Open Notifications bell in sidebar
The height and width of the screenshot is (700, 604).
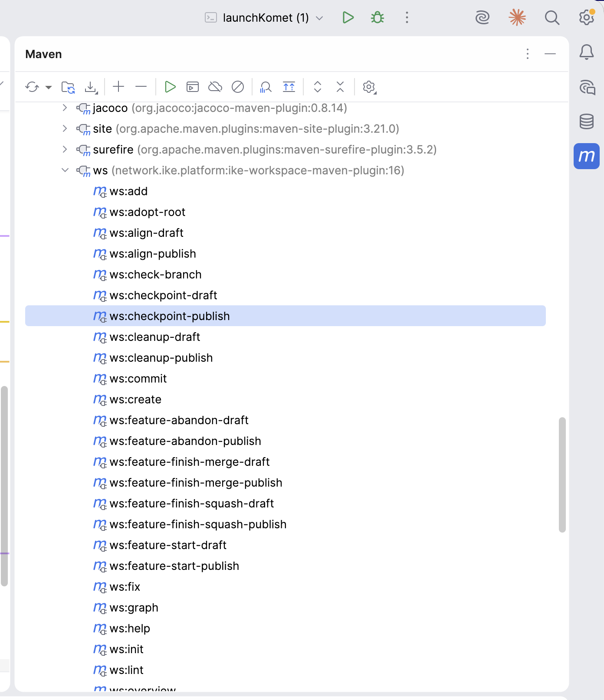[587, 52]
